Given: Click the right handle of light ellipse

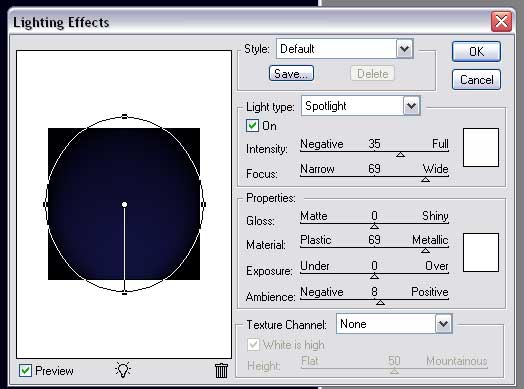Looking at the screenshot, I should pyautogui.click(x=204, y=204).
